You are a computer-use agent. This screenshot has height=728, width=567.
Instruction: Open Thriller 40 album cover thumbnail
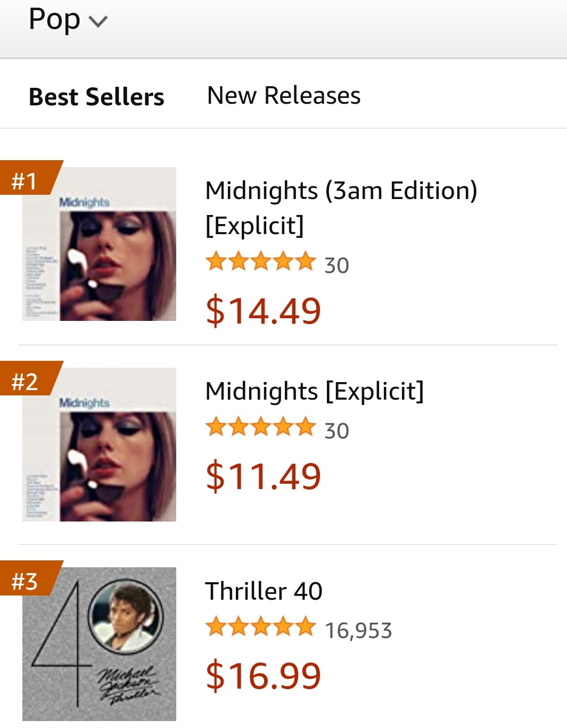pos(99,644)
